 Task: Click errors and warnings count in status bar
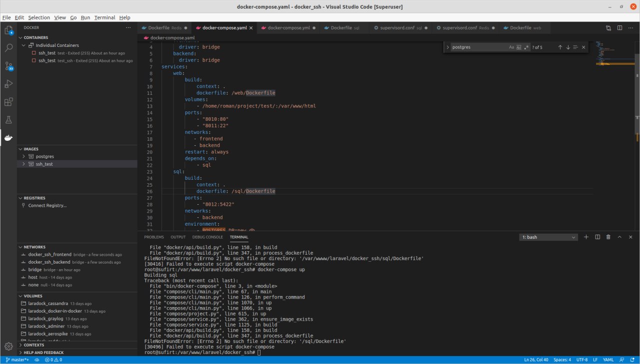tap(53, 360)
